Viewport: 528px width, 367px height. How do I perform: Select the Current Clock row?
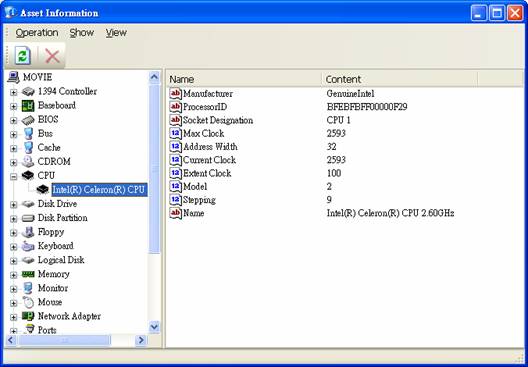[x=345, y=160]
